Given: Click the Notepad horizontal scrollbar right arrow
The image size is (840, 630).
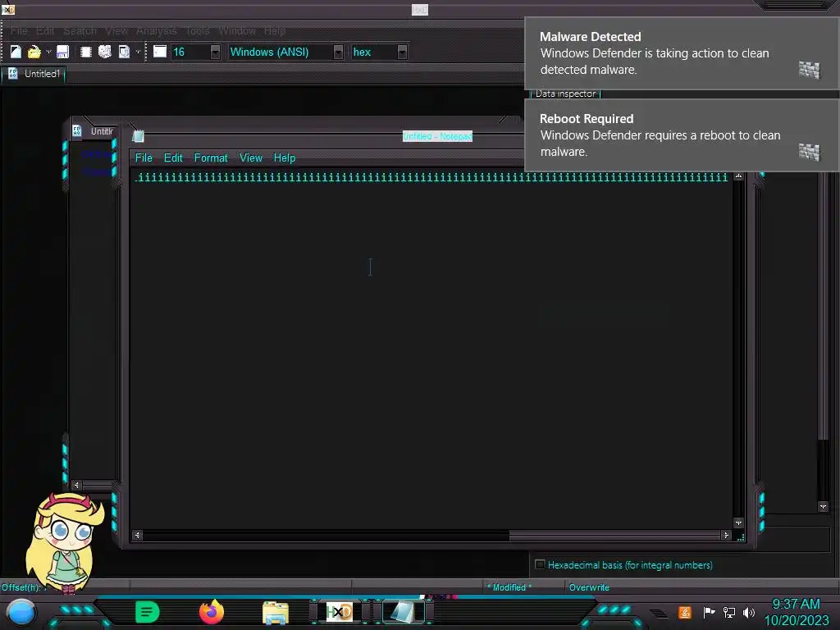Looking at the screenshot, I should click(x=726, y=535).
